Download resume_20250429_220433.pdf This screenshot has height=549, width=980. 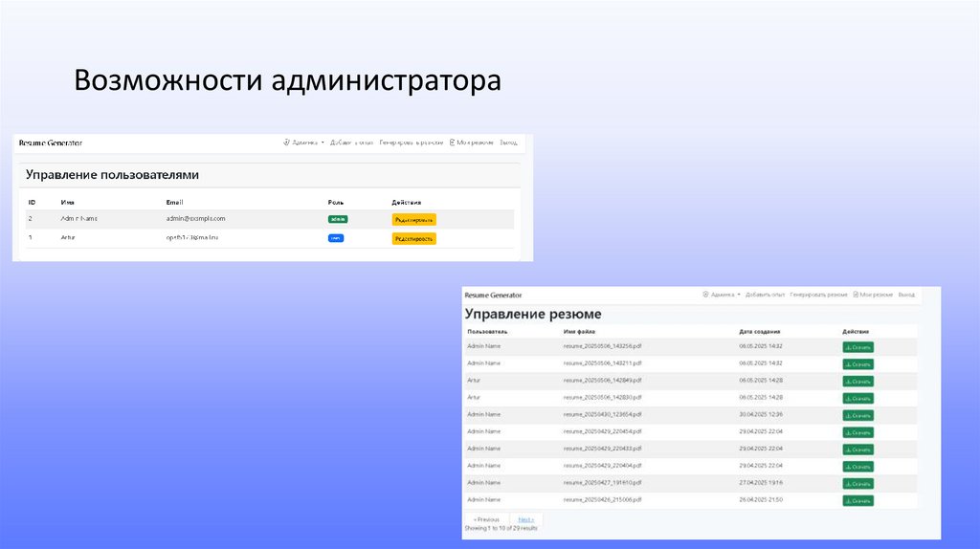point(858,450)
